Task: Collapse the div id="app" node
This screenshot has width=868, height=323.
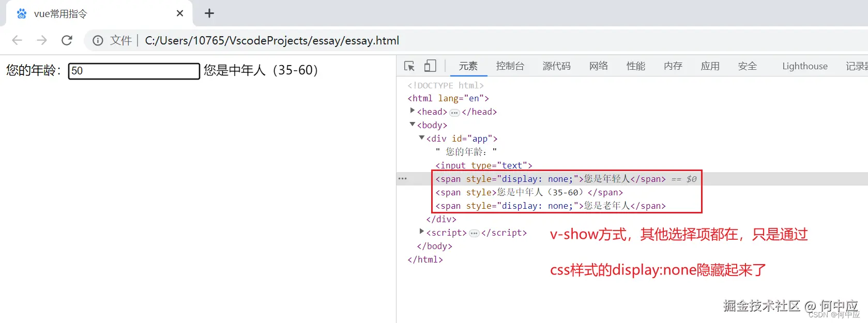Action: [421, 137]
